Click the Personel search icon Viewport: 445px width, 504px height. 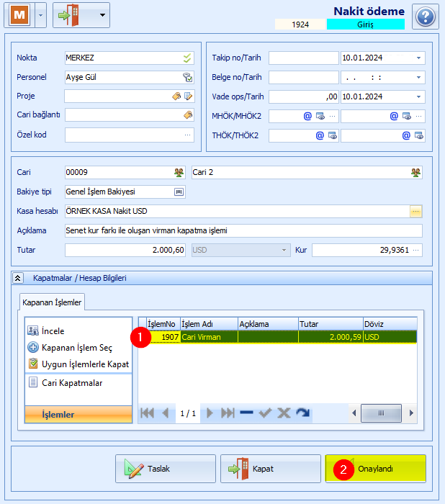pyautogui.click(x=187, y=77)
